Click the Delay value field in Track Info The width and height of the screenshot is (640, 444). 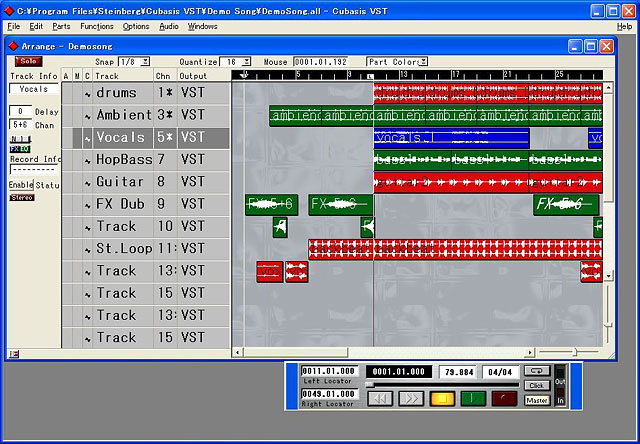click(x=20, y=111)
